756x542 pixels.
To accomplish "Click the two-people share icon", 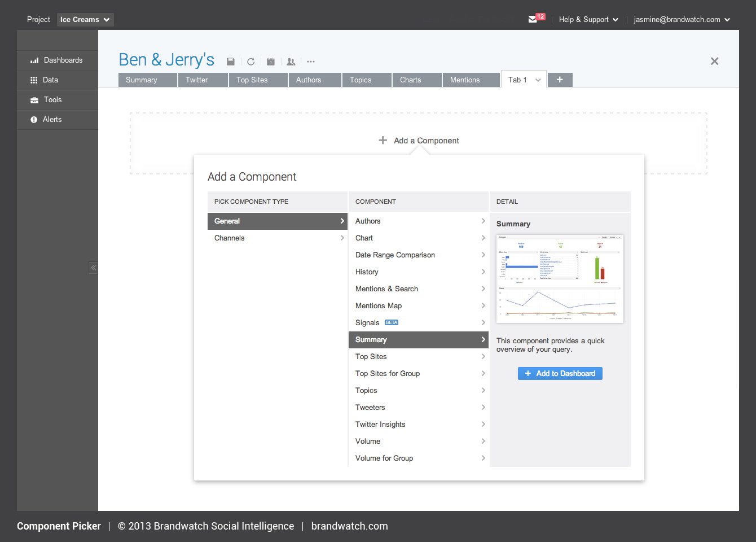I will [x=291, y=62].
